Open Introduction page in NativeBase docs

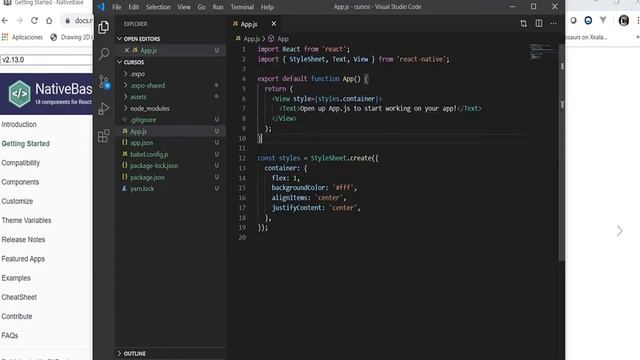pos(19,124)
